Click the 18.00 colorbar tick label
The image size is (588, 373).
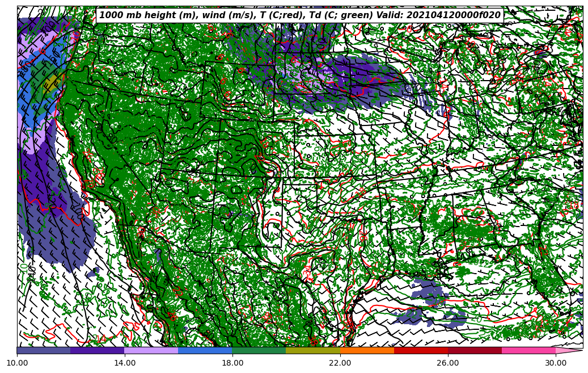(232, 363)
